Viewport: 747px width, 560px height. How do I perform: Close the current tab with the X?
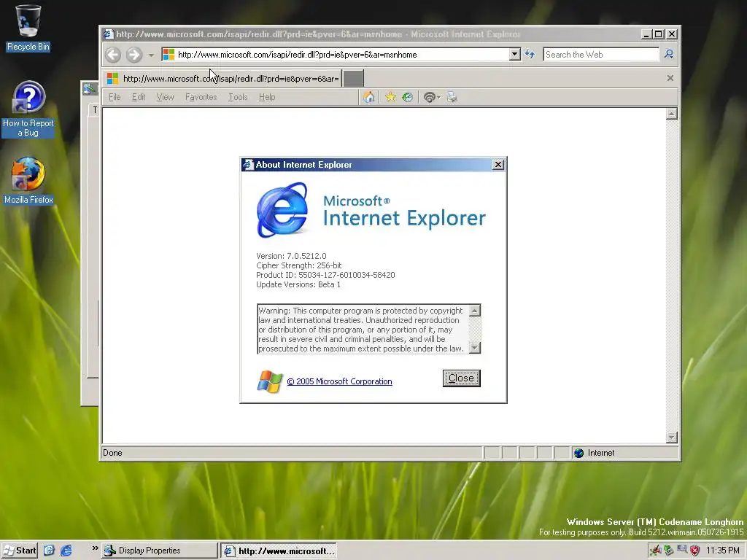coord(670,78)
